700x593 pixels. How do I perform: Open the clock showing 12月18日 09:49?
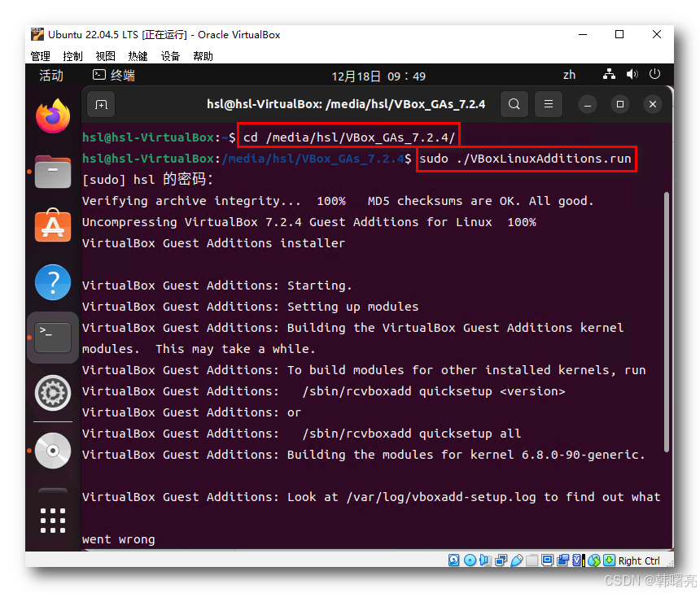tap(378, 76)
